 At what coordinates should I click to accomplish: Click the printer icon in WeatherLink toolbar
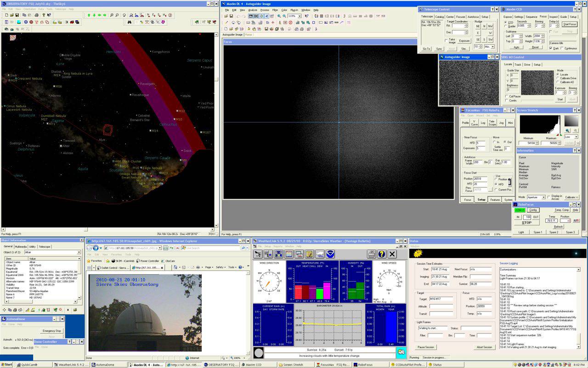(371, 254)
